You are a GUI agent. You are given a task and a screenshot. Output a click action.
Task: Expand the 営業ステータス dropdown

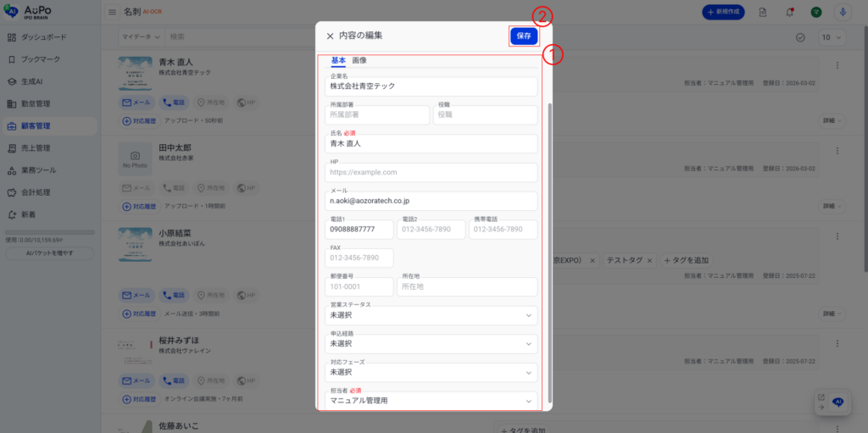(x=433, y=315)
